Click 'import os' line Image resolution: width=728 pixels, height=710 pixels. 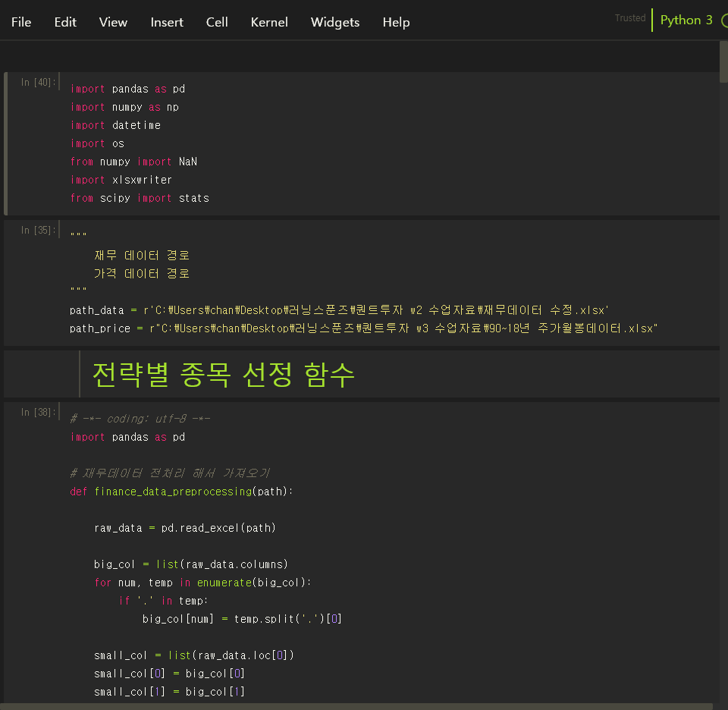point(97,143)
